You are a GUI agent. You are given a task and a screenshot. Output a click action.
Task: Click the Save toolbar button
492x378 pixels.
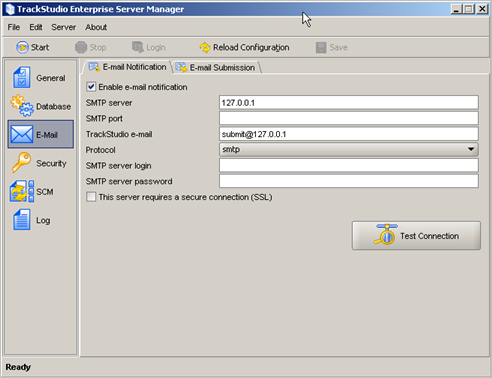[x=332, y=47]
